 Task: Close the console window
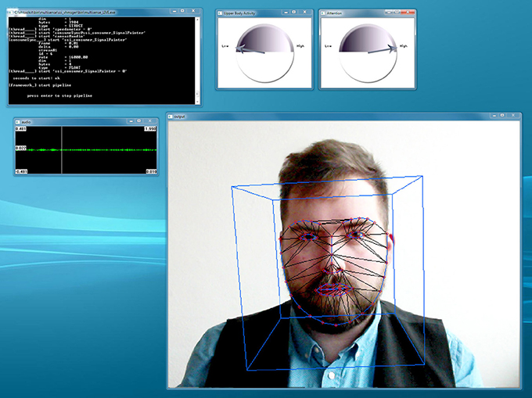coord(193,11)
